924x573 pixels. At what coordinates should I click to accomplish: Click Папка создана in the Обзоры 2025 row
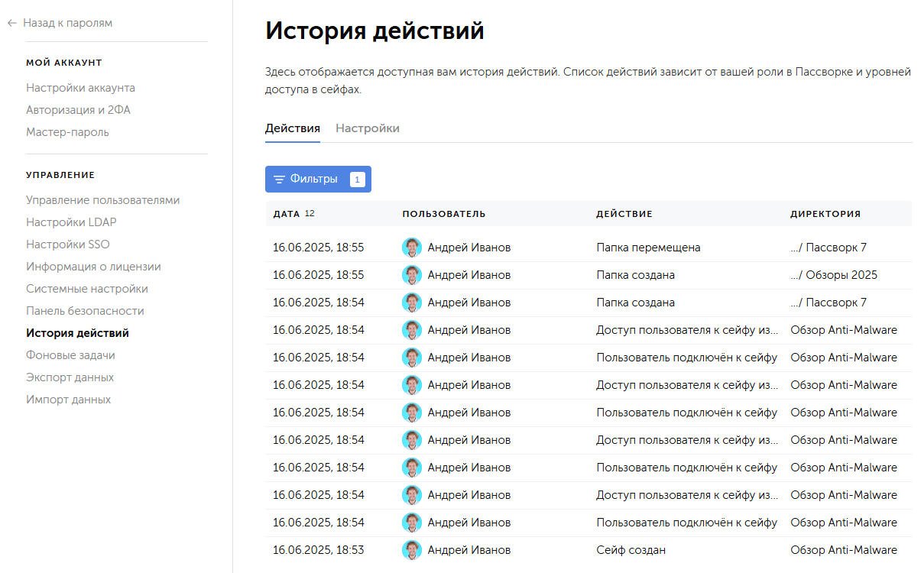(x=635, y=275)
